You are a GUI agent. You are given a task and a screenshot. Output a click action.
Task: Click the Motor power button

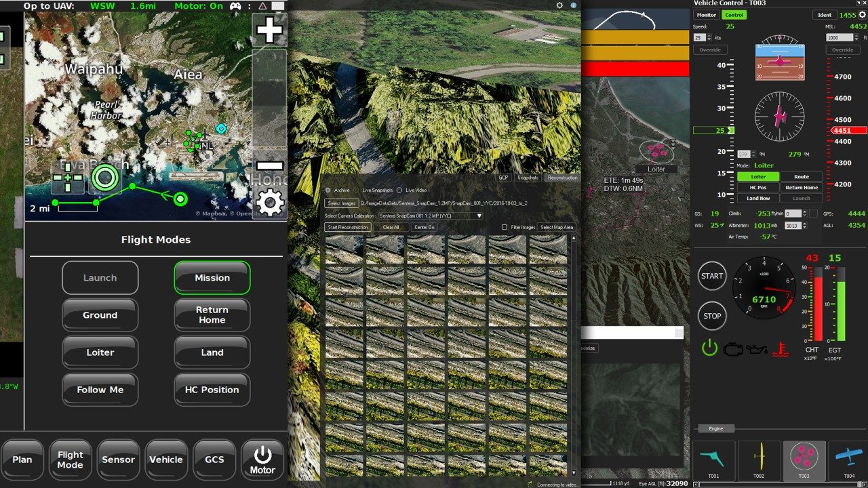[262, 460]
